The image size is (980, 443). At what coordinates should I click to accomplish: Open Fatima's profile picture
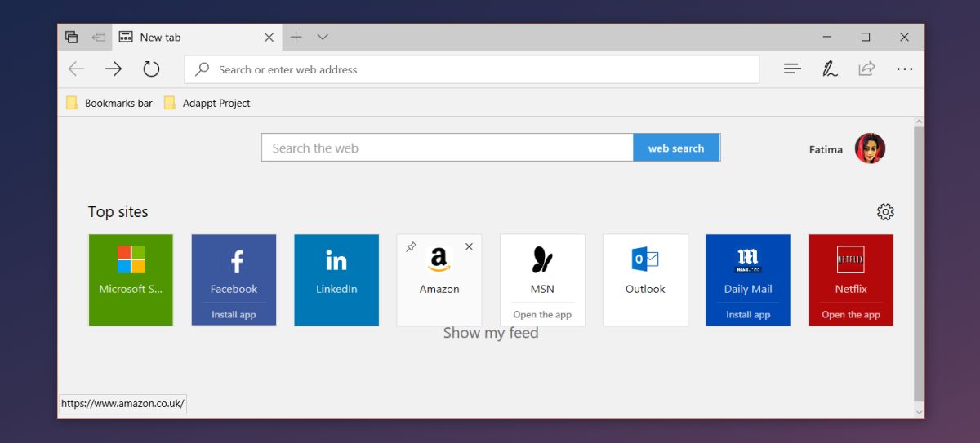click(x=870, y=148)
